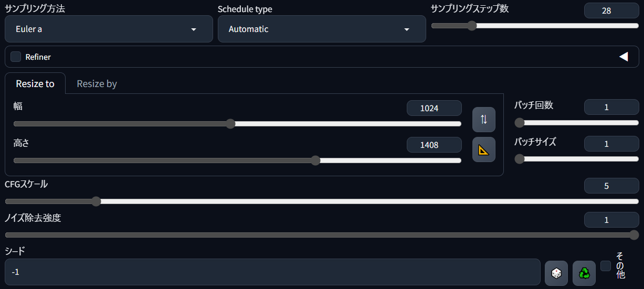The image size is (644, 289).
Task: Click the height value field showing 1408
Action: pyautogui.click(x=434, y=145)
